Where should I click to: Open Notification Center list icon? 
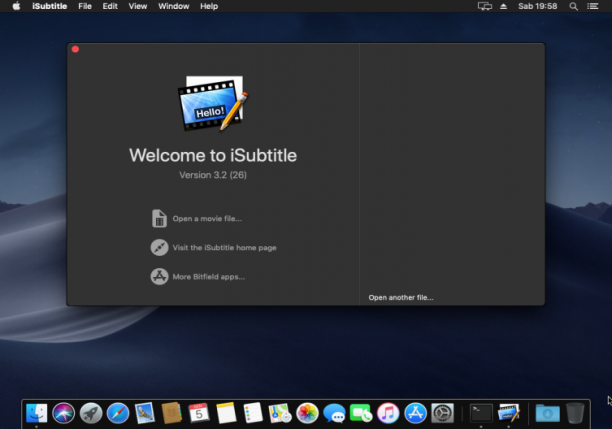[592, 6]
